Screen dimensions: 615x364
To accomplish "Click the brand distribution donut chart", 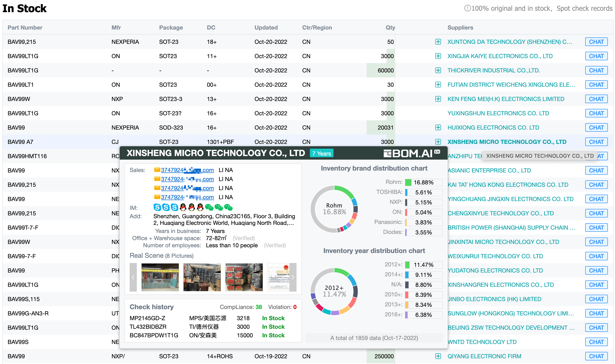I will (x=334, y=209).
